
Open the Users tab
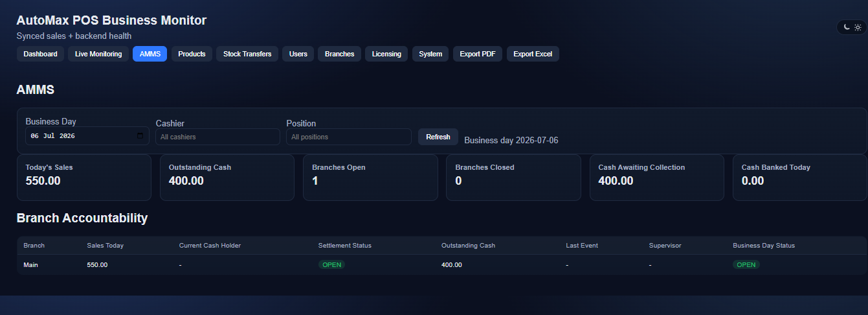click(298, 54)
